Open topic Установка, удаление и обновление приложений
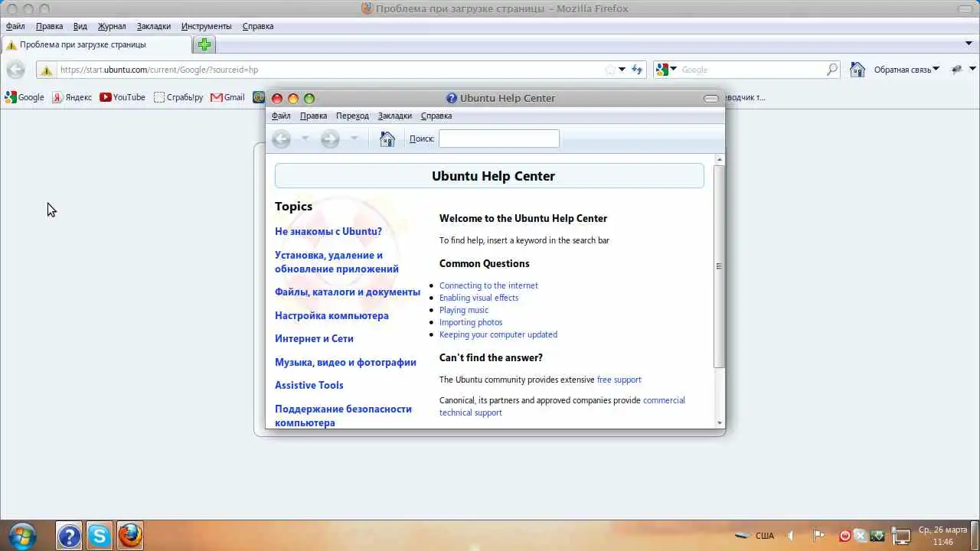The image size is (980, 551). [x=337, y=262]
